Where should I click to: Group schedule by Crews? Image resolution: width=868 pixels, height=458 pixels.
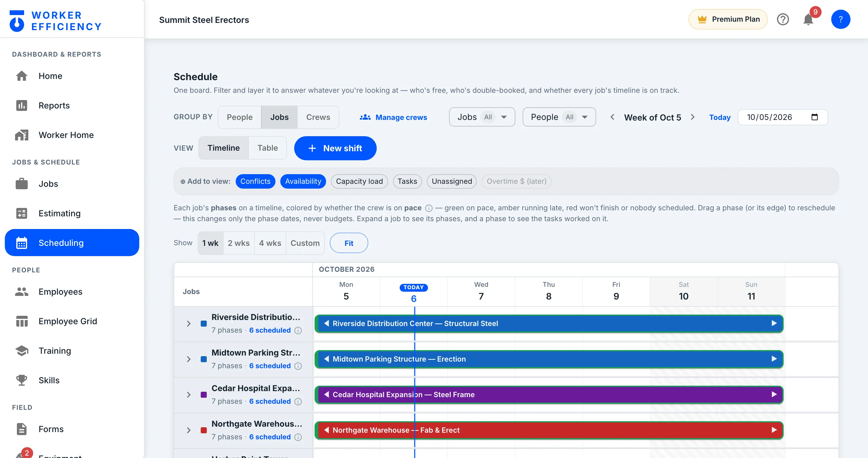(318, 117)
